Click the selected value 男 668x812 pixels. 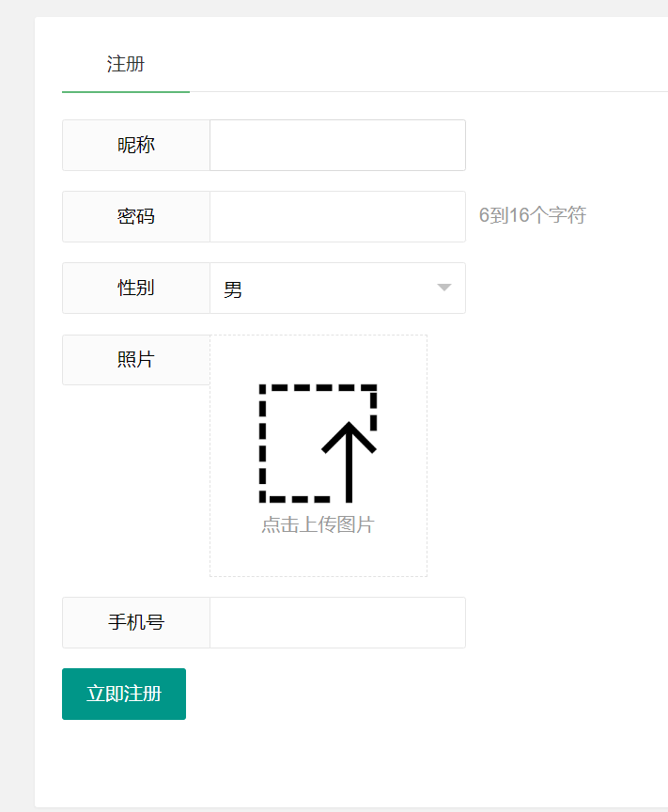pos(233,289)
